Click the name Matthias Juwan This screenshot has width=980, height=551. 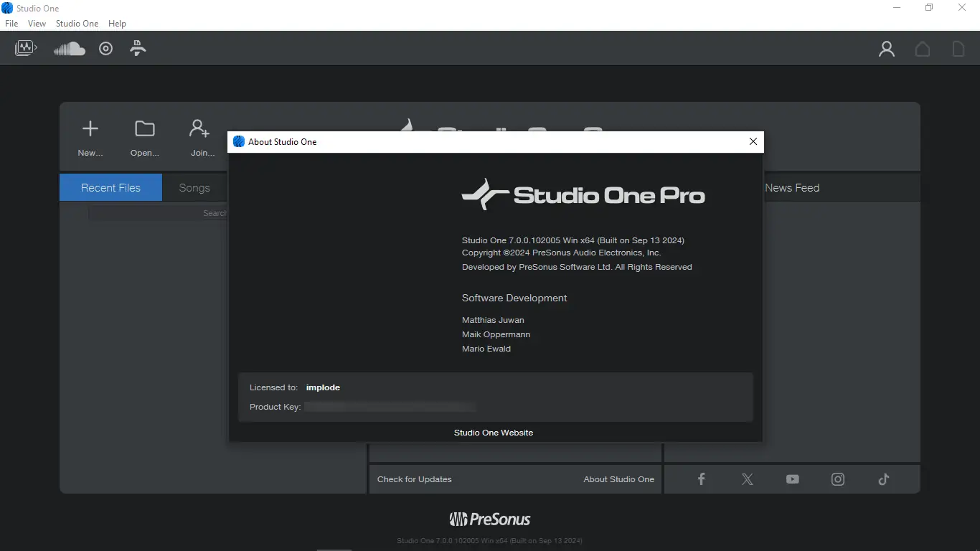[x=493, y=320]
